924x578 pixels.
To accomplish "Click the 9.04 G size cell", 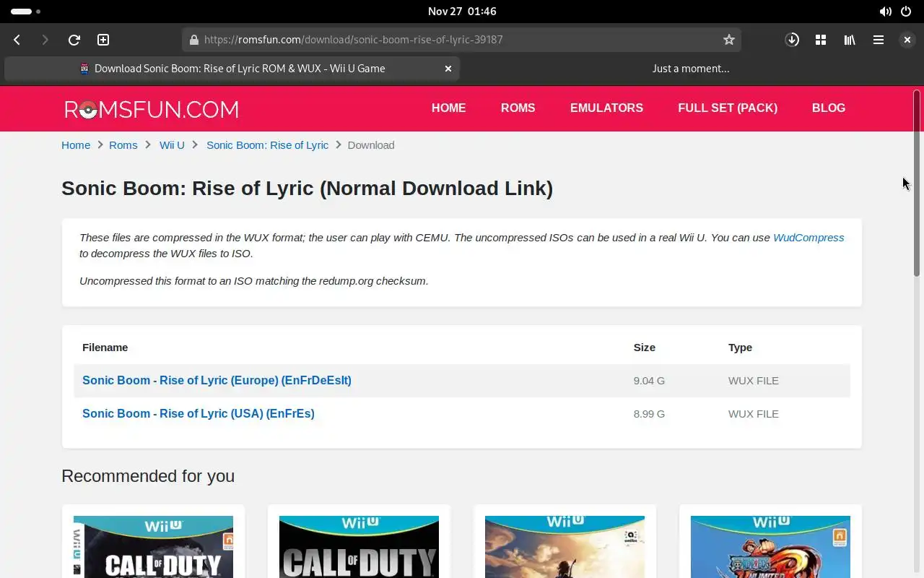I will pyautogui.click(x=649, y=381).
